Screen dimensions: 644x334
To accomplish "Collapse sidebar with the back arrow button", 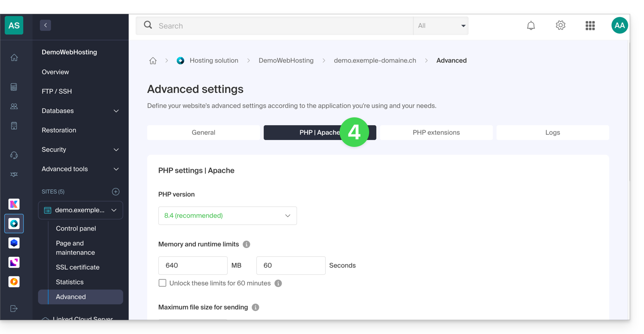I will point(45,25).
